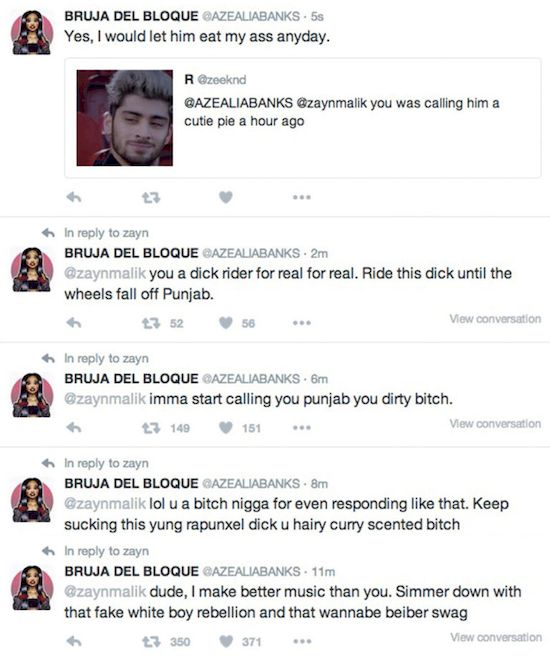Like the tweet with 371 likes

point(226,642)
